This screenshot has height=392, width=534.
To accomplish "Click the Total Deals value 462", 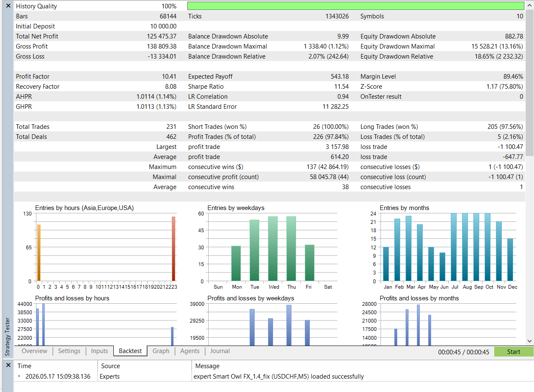I will [171, 137].
